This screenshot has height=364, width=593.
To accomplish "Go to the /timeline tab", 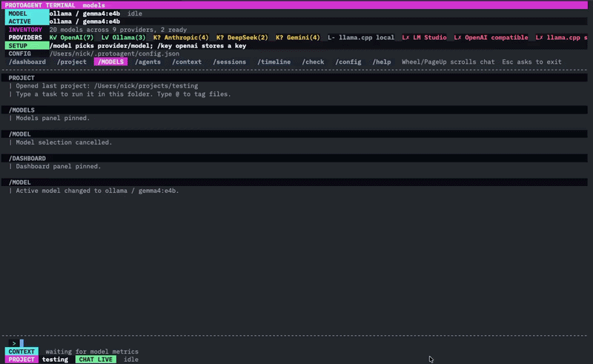I will (x=274, y=62).
